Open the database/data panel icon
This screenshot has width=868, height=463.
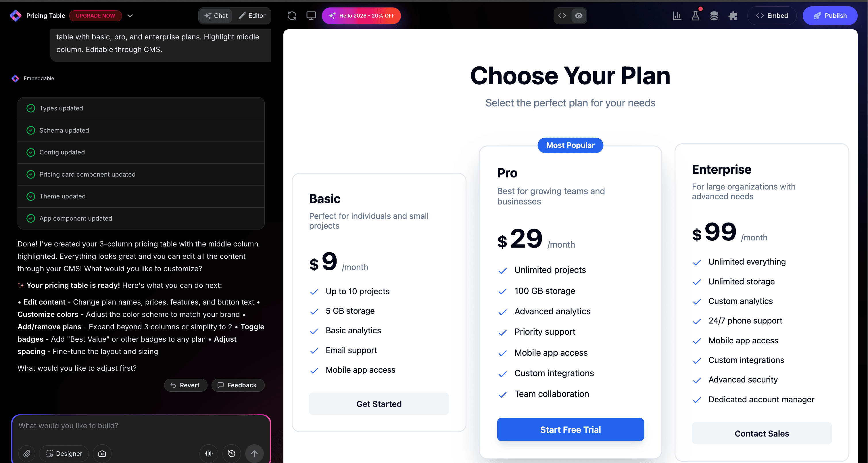714,16
